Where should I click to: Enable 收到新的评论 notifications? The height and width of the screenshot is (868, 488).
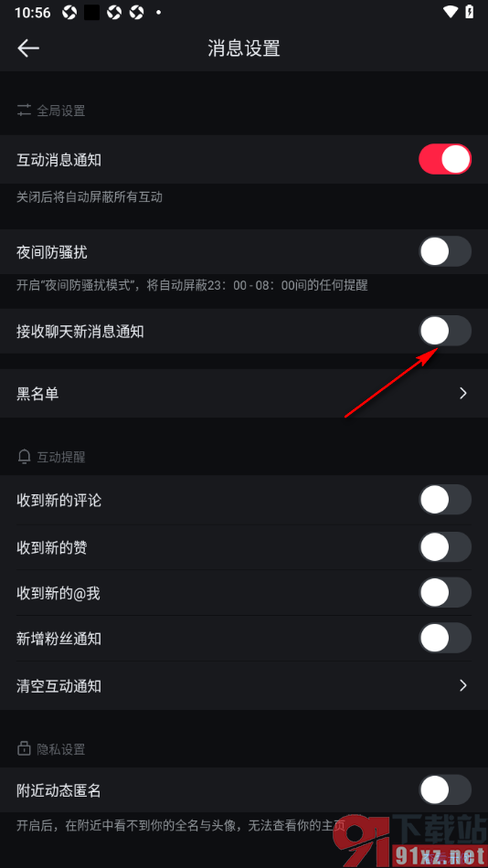(445, 500)
